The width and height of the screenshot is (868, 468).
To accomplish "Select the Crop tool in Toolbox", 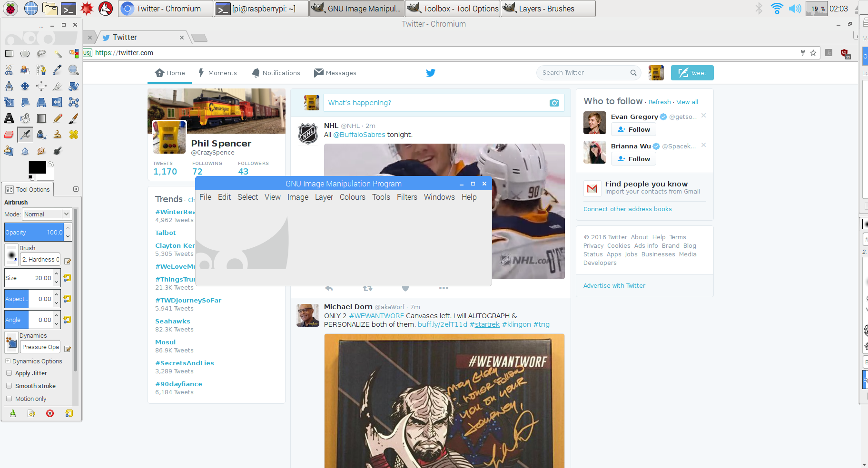I will [58, 86].
